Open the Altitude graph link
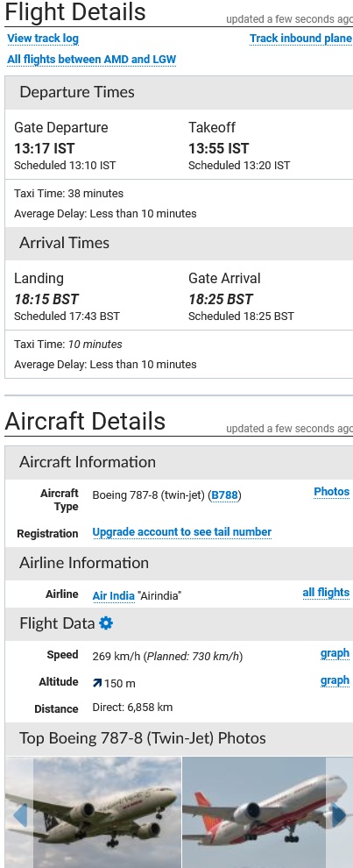Image resolution: width=353 pixels, height=868 pixels. 335,680
